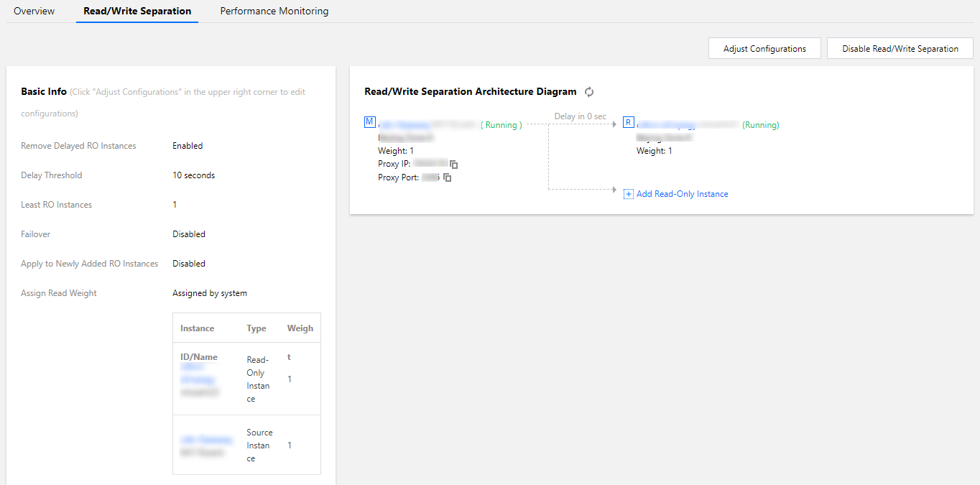Screen dimensions: 980x485
Task: Copy the Proxy Port value
Action: [x=448, y=177]
